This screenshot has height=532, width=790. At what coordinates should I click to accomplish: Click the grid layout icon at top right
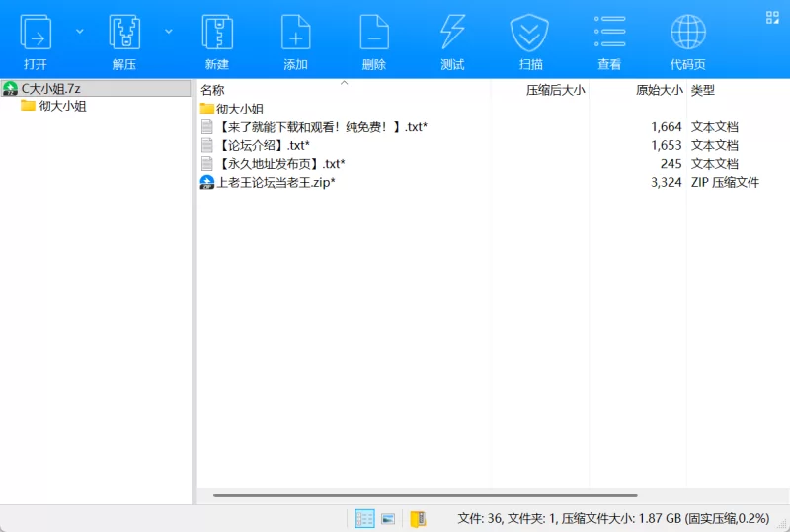point(772,18)
